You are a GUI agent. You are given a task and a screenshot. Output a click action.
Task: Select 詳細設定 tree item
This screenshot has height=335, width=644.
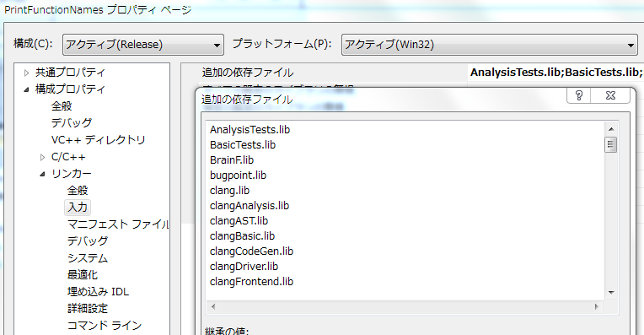(x=88, y=309)
